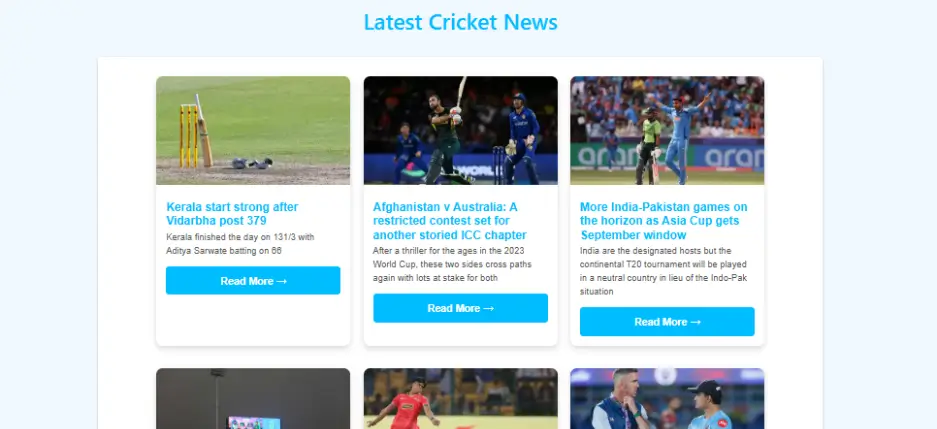Click the arrow on Kerala Read More button
The height and width of the screenshot is (429, 937).
[x=281, y=281]
